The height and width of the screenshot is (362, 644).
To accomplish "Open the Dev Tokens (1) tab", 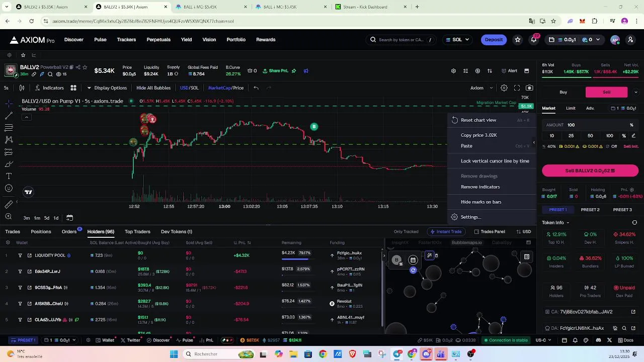I will pos(177,232).
